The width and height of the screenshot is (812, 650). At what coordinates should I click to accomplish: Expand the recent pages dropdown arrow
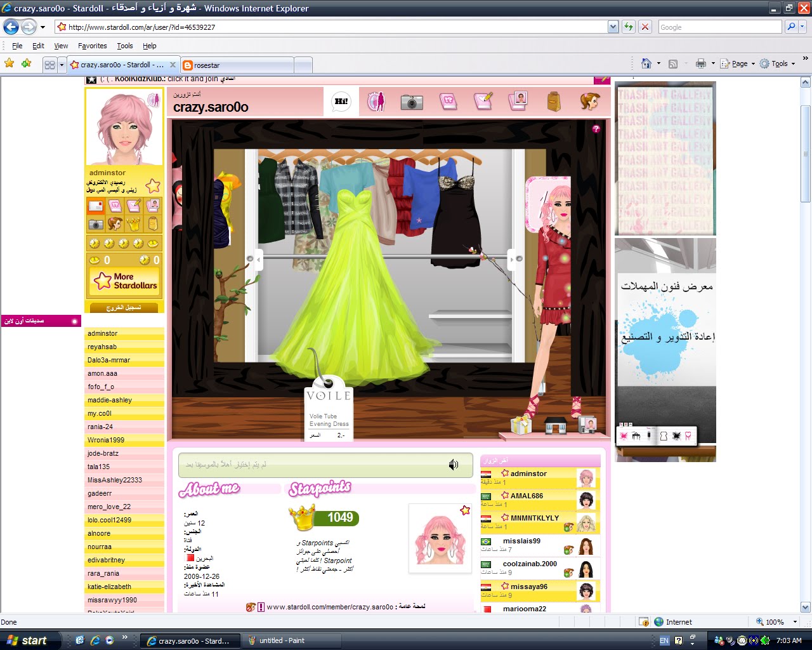pyautogui.click(x=43, y=27)
